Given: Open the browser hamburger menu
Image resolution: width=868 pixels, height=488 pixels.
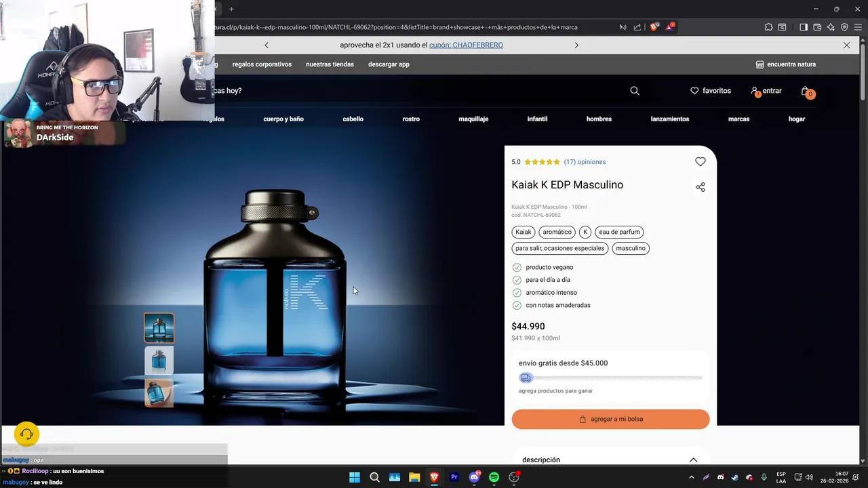Looking at the screenshot, I should pyautogui.click(x=858, y=27).
